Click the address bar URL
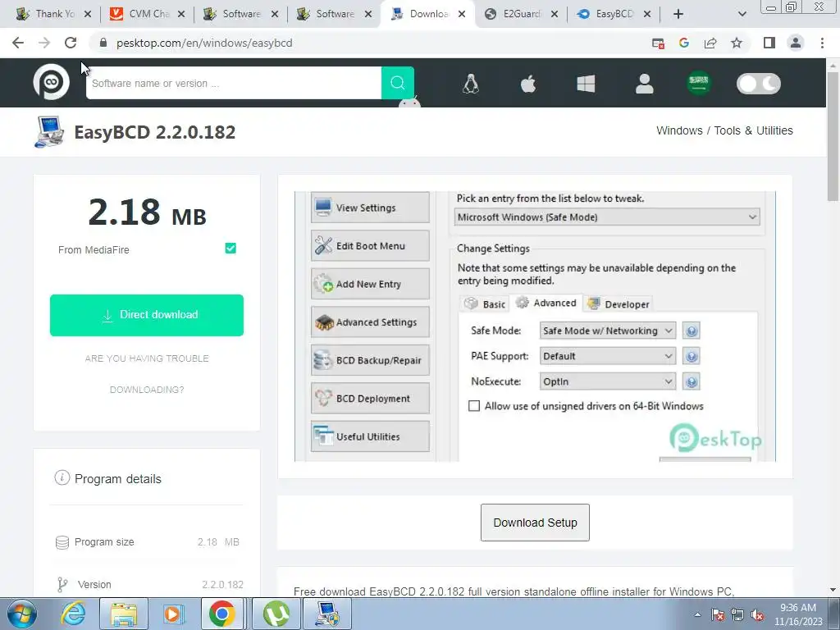840x630 pixels. 204,43
